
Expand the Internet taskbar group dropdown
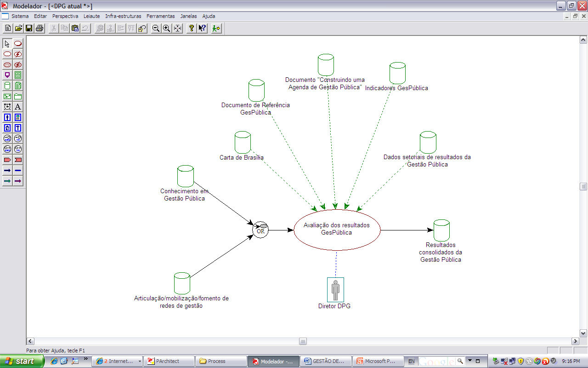[x=140, y=362]
